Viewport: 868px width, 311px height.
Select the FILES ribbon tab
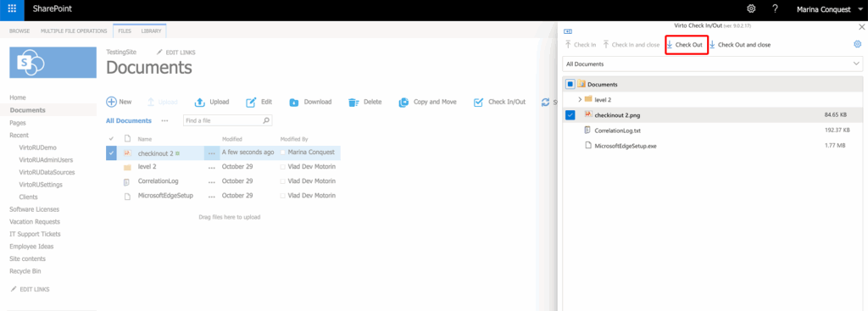[x=125, y=31]
